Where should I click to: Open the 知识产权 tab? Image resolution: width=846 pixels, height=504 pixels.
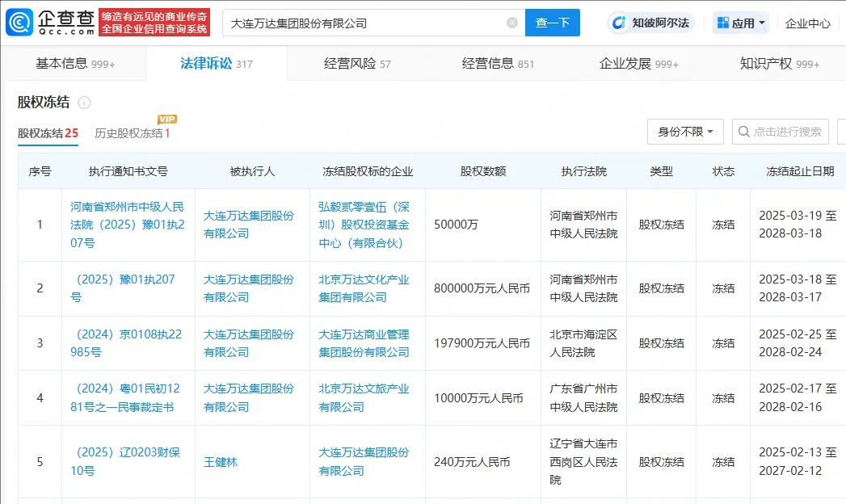[779, 64]
